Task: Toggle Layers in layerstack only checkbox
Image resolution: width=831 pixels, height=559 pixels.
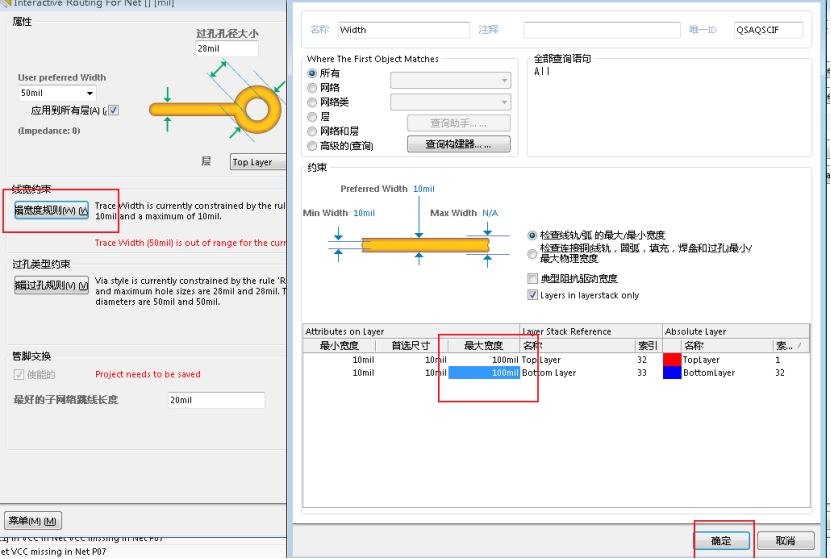Action: [533, 295]
